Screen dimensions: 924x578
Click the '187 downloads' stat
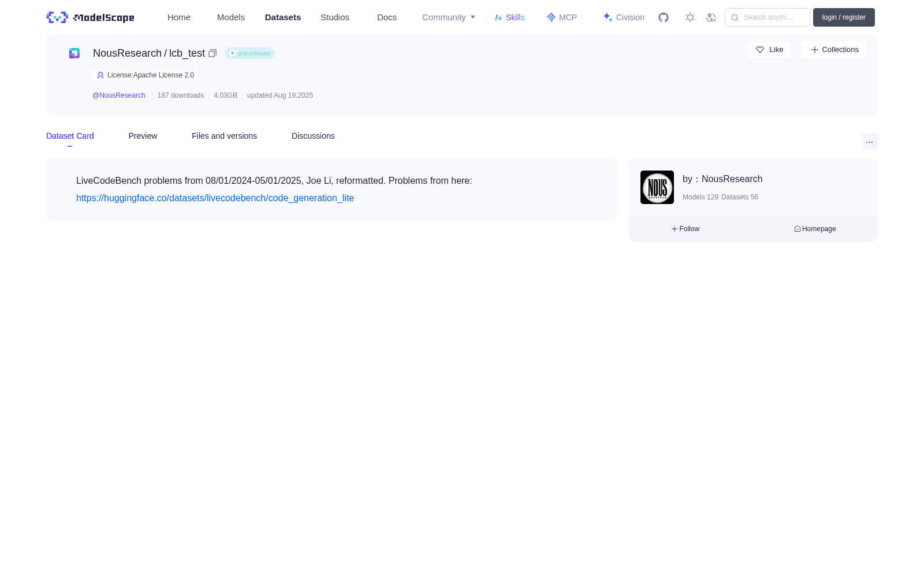[181, 95]
